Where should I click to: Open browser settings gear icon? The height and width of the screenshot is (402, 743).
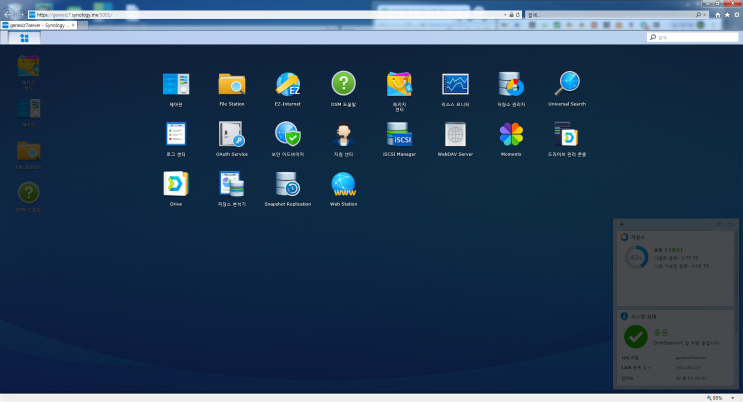[x=737, y=15]
